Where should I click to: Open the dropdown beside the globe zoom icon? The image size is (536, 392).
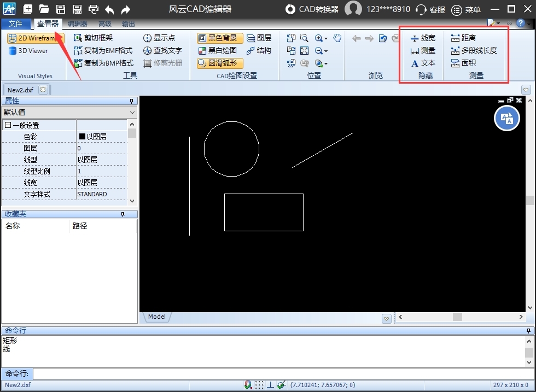(326, 63)
